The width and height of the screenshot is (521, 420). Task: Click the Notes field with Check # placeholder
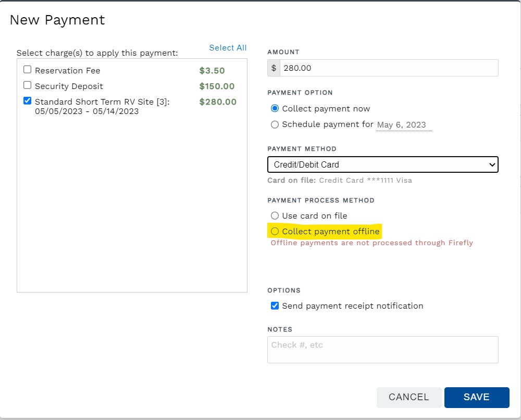click(383, 349)
